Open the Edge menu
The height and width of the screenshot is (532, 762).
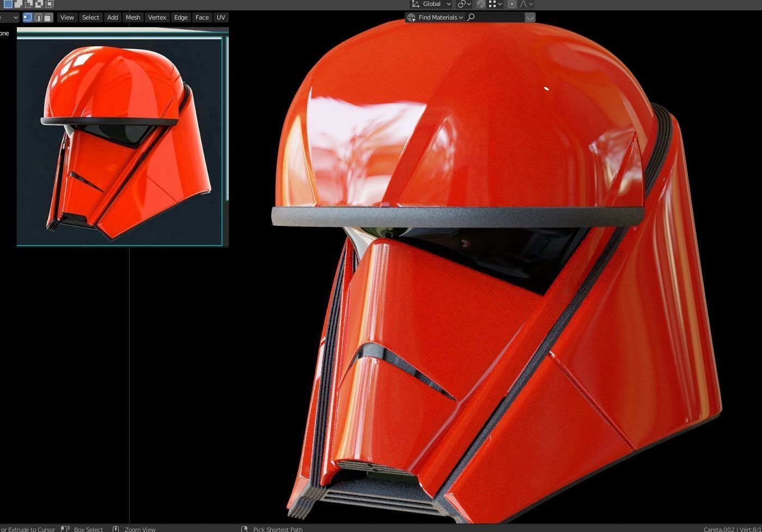(181, 17)
